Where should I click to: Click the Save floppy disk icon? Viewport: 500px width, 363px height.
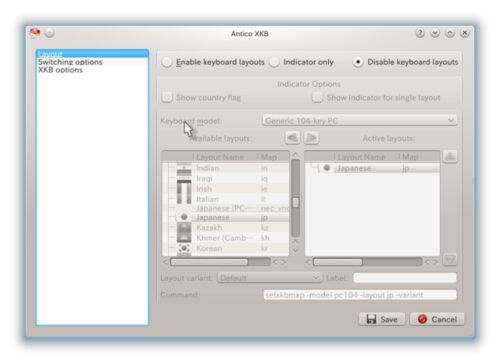pos(371,319)
